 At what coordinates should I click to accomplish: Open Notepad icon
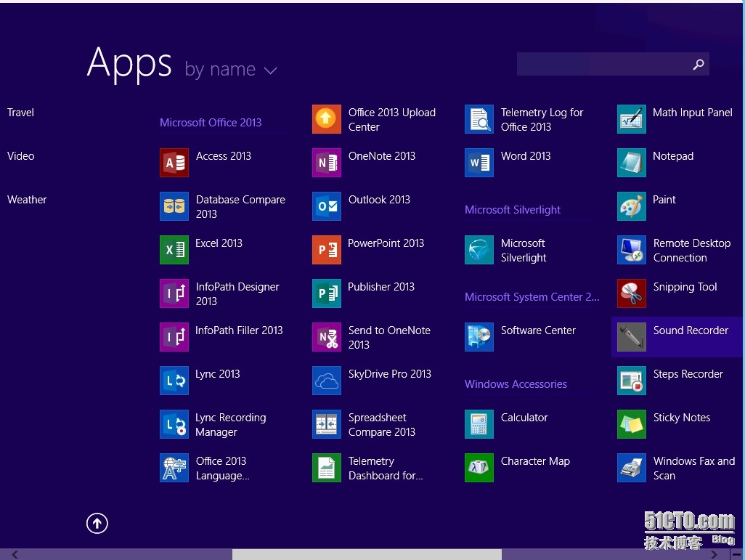[x=632, y=163]
